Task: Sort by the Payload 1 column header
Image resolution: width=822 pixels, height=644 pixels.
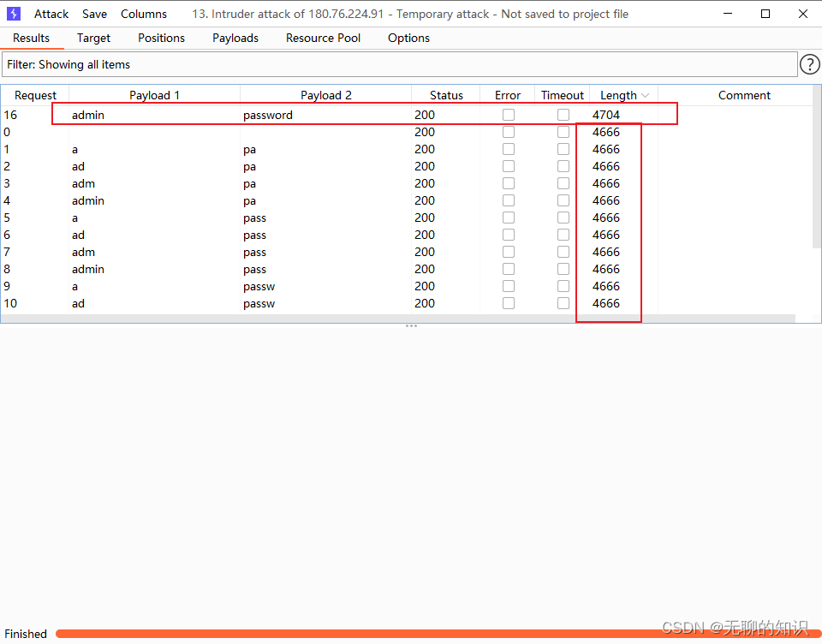Action: (x=154, y=95)
